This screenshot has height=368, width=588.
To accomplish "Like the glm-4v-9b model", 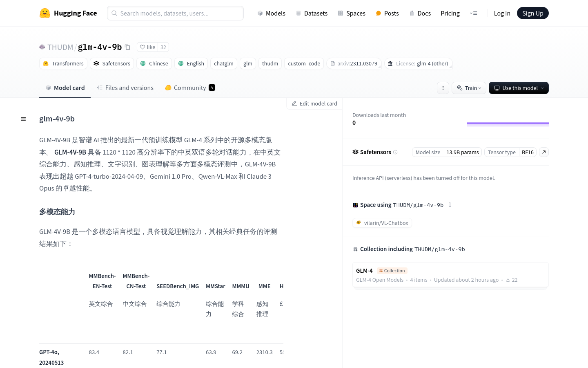I will pyautogui.click(x=147, y=47).
